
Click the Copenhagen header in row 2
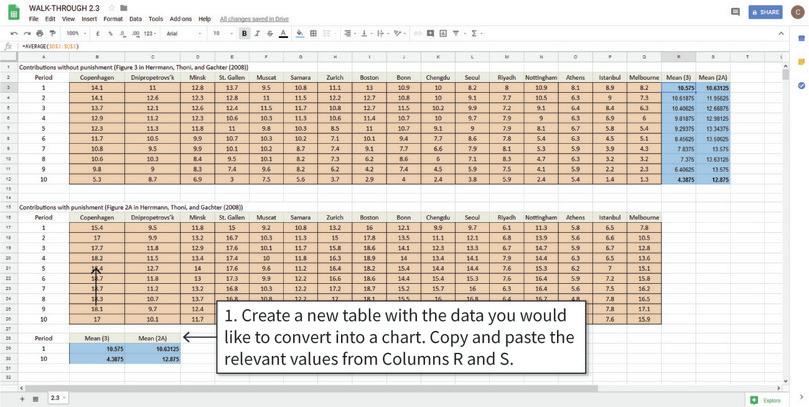click(97, 77)
